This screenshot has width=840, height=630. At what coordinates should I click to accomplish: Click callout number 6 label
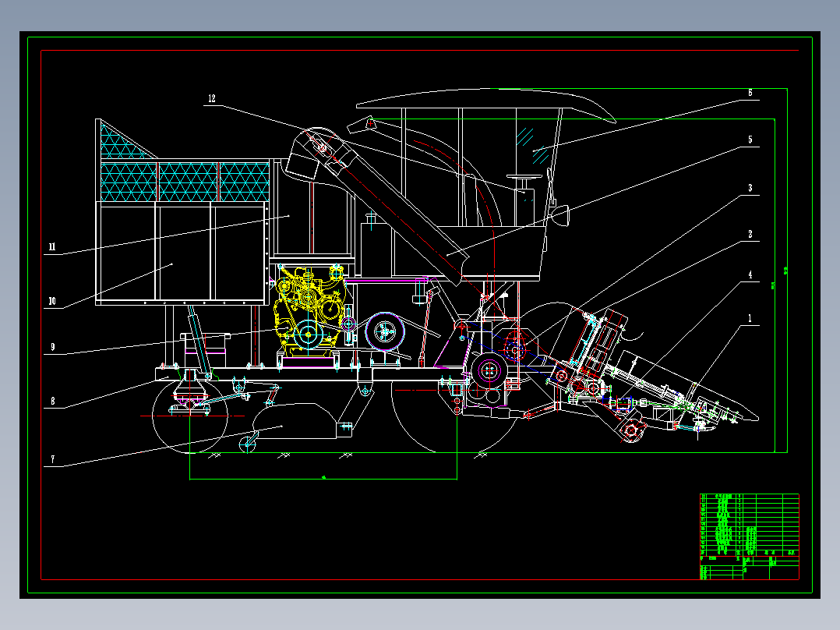[x=750, y=93]
